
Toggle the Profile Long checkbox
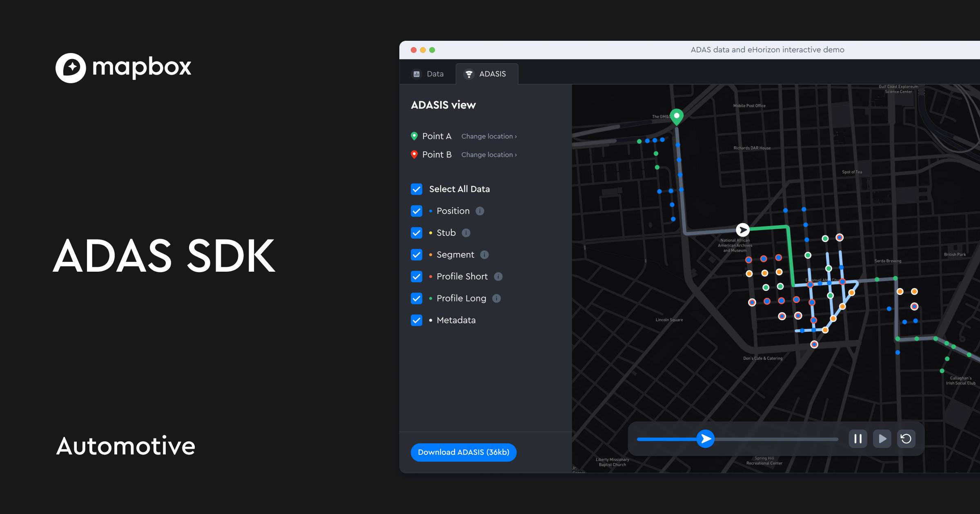416,299
